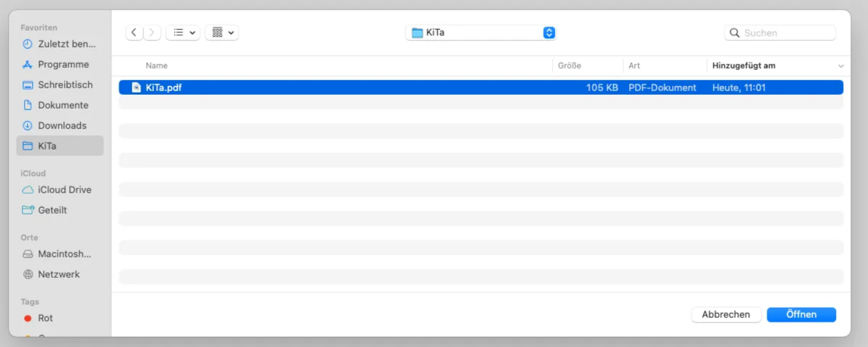Click the KiTa folder icon in sidebar

[x=28, y=147]
